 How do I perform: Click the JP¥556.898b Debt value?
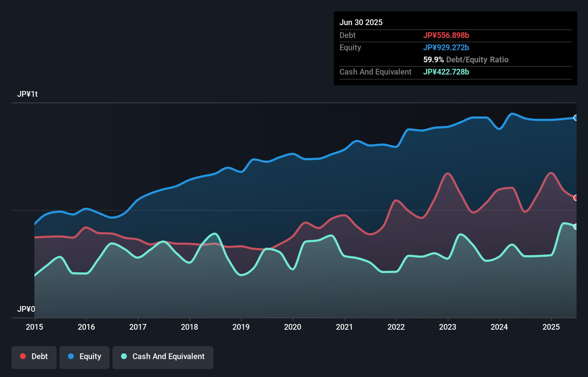(x=447, y=35)
